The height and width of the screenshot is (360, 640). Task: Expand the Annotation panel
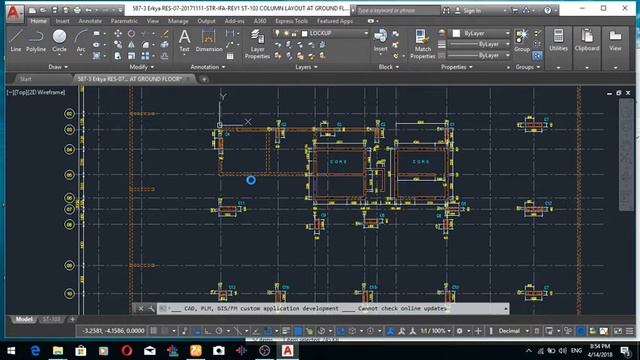coord(208,67)
